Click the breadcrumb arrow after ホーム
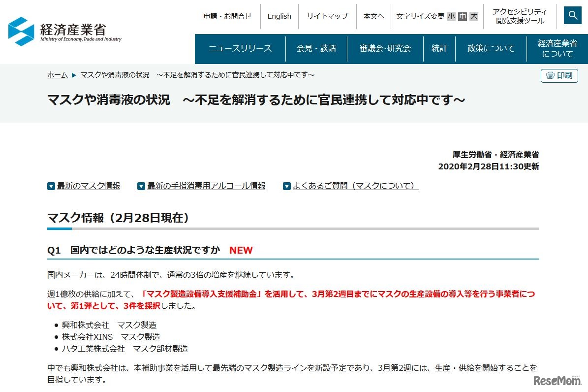 [x=73, y=75]
